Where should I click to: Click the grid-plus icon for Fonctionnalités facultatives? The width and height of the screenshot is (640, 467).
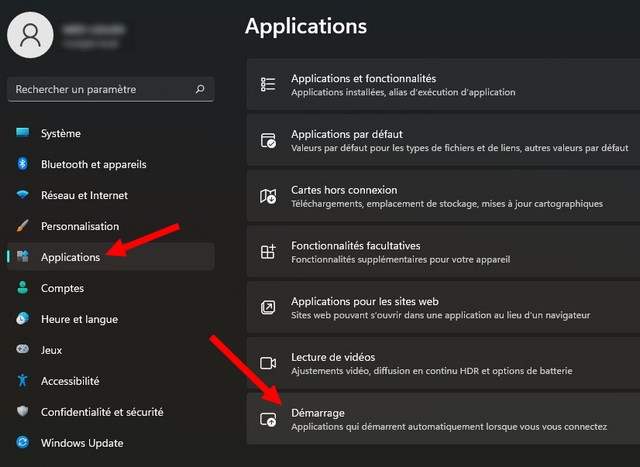pyautogui.click(x=268, y=252)
